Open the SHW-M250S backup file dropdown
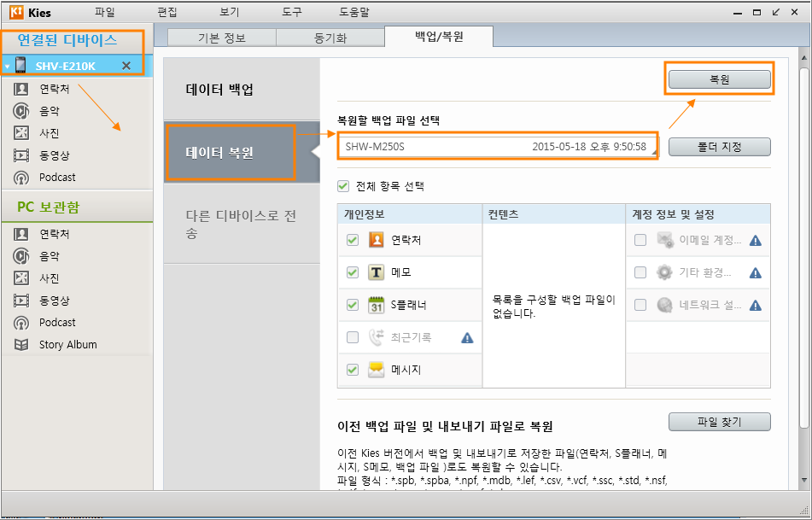 point(498,147)
